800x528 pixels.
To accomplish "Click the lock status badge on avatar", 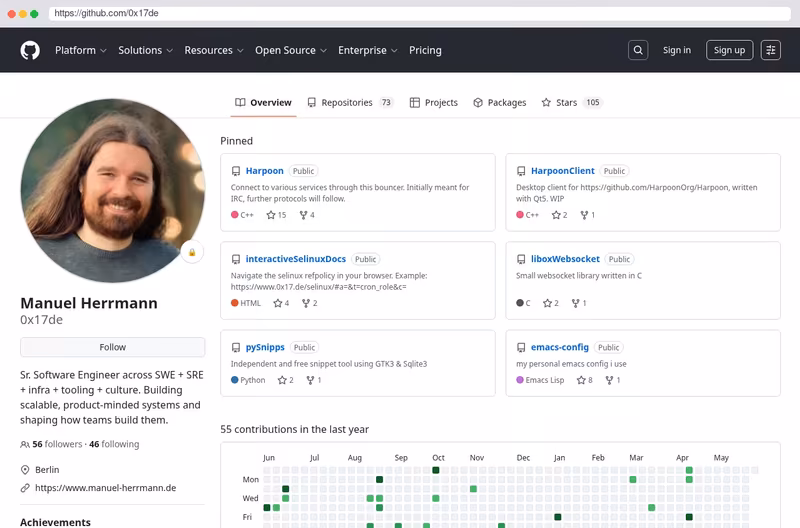I will (192, 252).
